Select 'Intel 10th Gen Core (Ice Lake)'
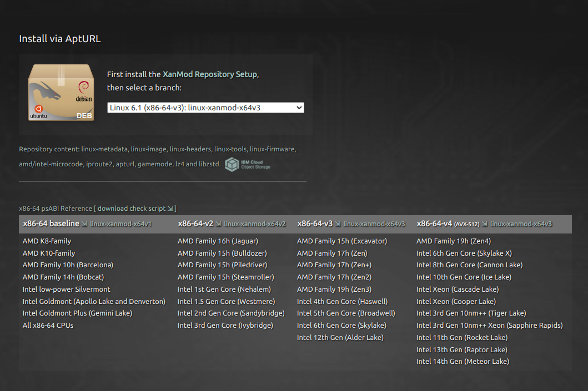The image size is (588, 391). [464, 277]
